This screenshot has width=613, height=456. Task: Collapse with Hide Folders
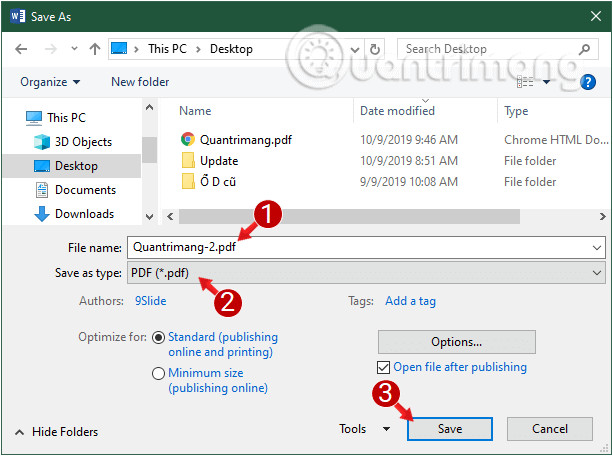point(57,432)
